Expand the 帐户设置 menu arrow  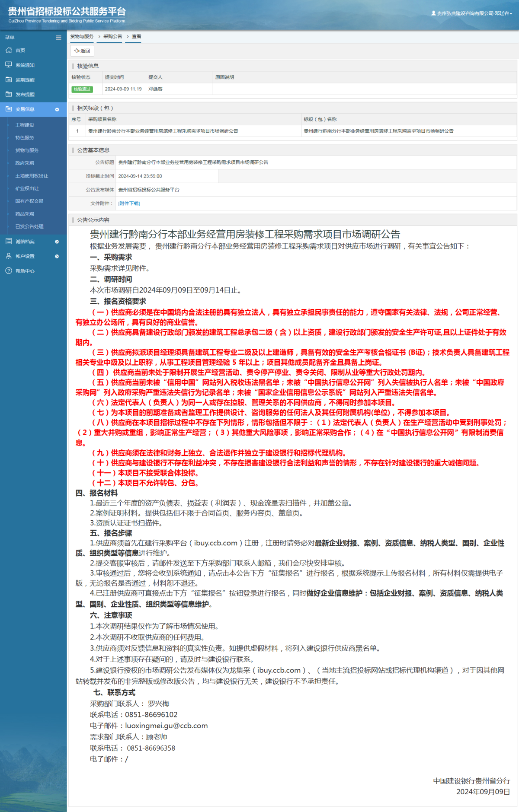57,256
